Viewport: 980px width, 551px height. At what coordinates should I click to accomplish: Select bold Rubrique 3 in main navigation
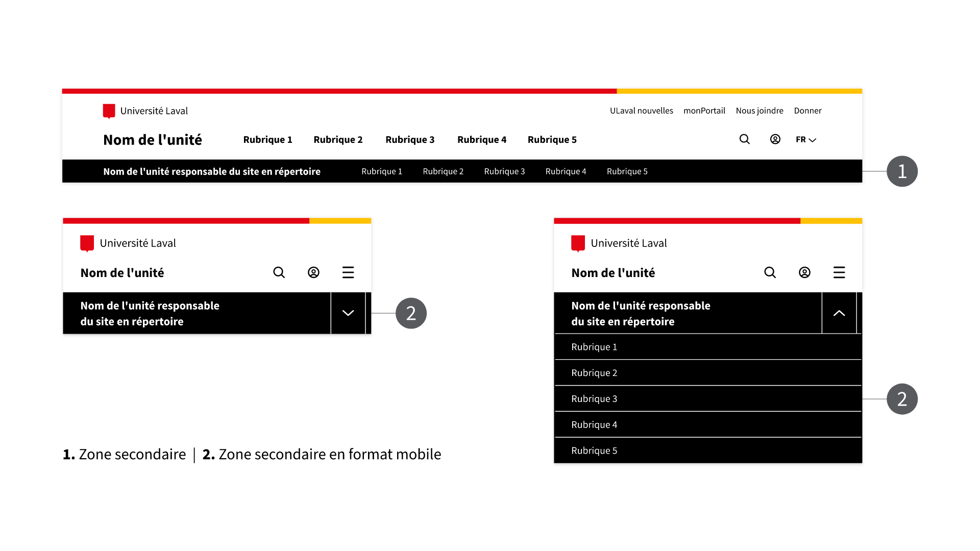410,140
